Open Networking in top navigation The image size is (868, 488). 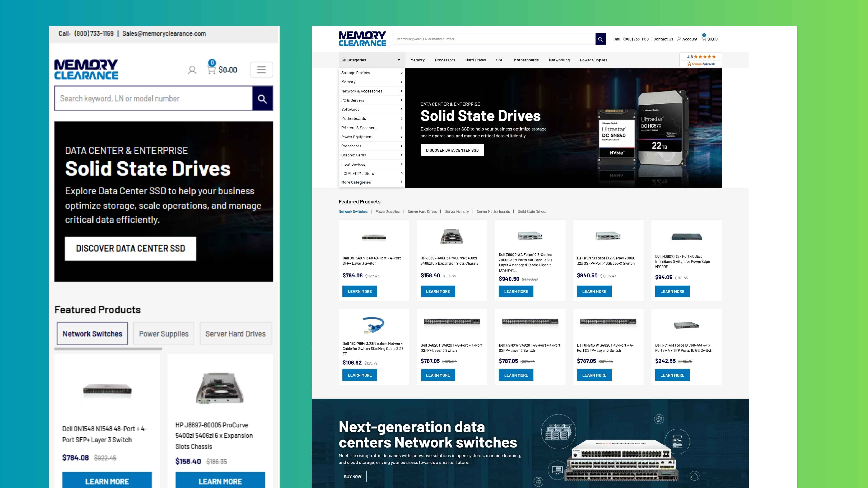[x=559, y=60]
